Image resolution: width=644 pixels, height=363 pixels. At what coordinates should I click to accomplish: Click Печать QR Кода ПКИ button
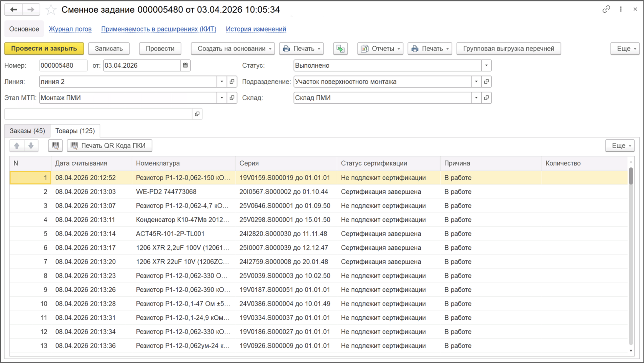pyautogui.click(x=110, y=146)
